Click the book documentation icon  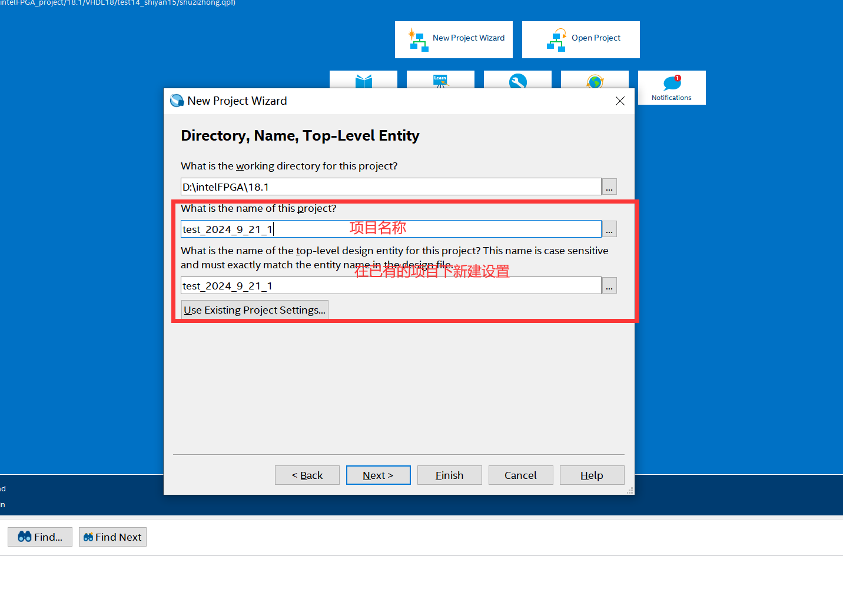pyautogui.click(x=363, y=81)
